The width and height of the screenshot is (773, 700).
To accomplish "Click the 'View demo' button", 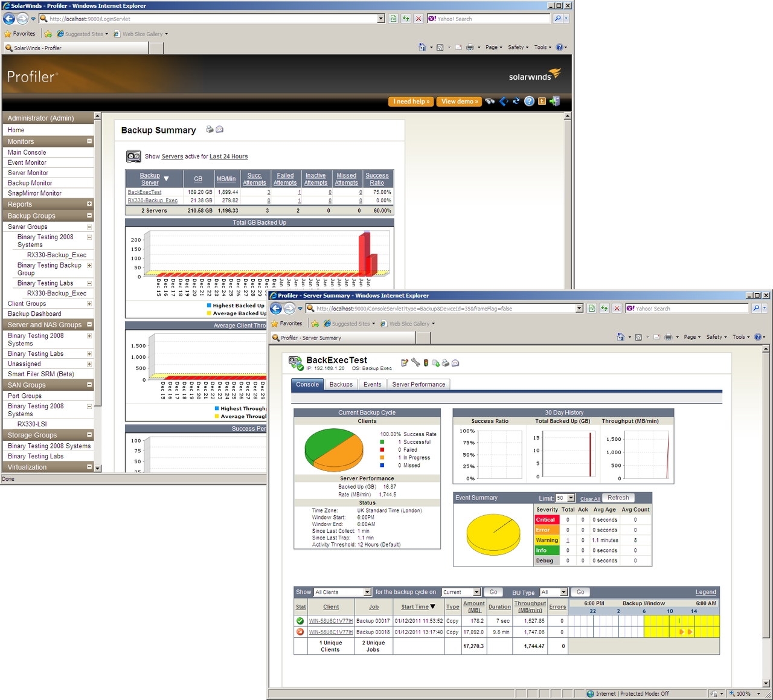I will tap(460, 101).
